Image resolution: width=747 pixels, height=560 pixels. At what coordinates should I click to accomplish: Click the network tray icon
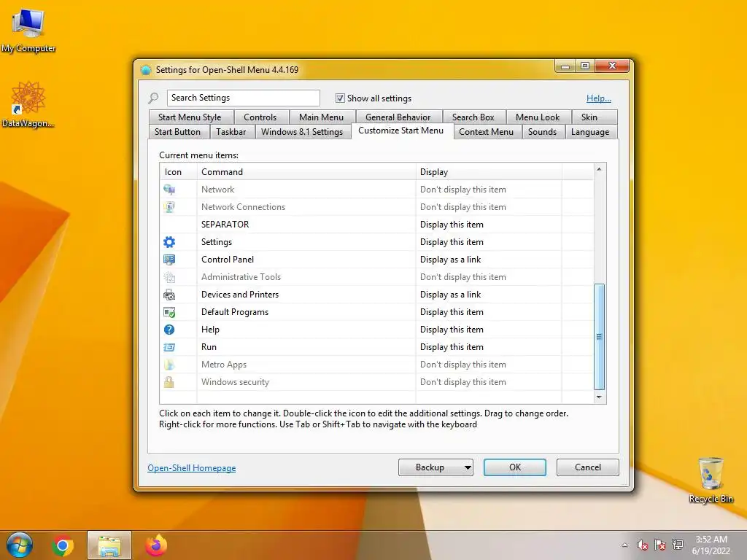[678, 545]
